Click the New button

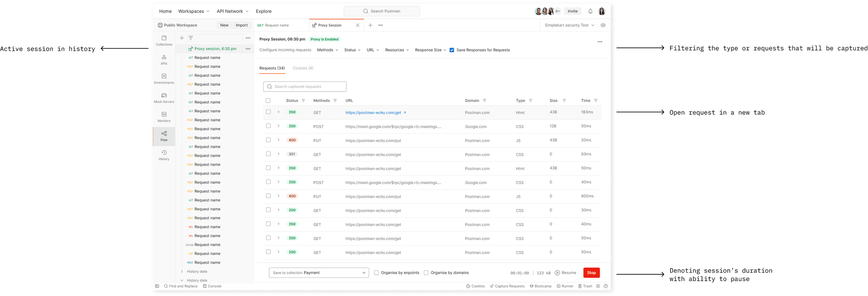[x=224, y=25]
